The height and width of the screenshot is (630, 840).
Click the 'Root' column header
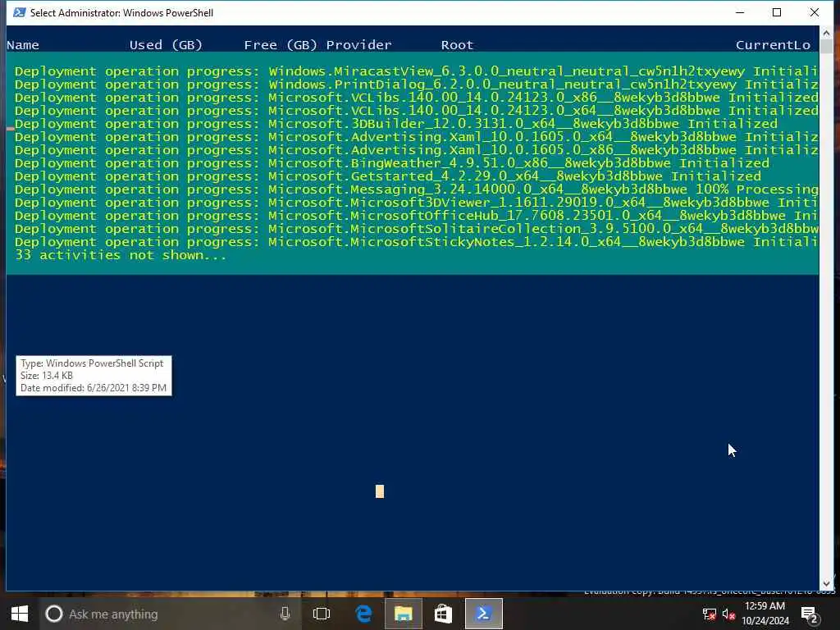pos(458,45)
